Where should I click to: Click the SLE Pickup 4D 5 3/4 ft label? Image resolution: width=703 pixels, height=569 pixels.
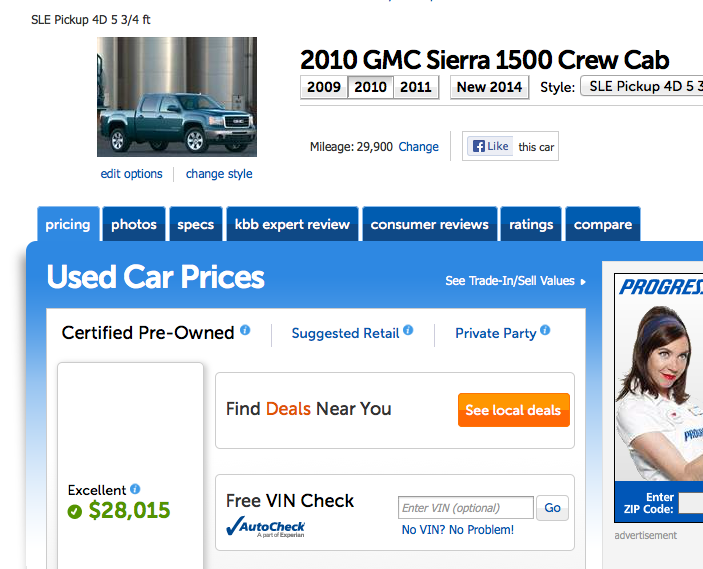click(x=91, y=20)
